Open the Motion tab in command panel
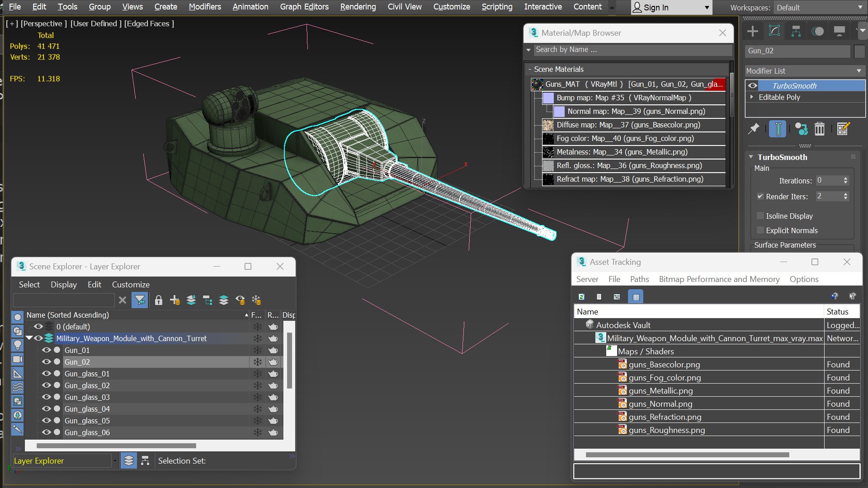This screenshot has height=488, width=868. [818, 31]
